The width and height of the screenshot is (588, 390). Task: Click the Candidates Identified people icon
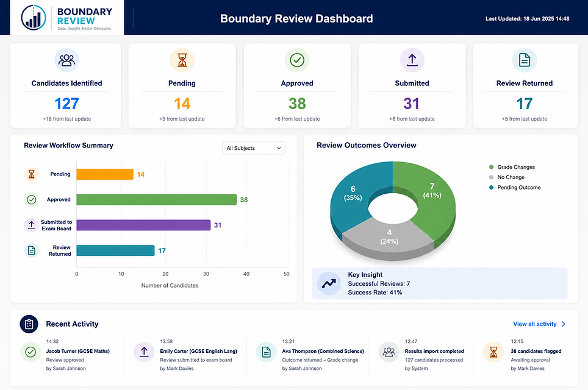pos(66,60)
